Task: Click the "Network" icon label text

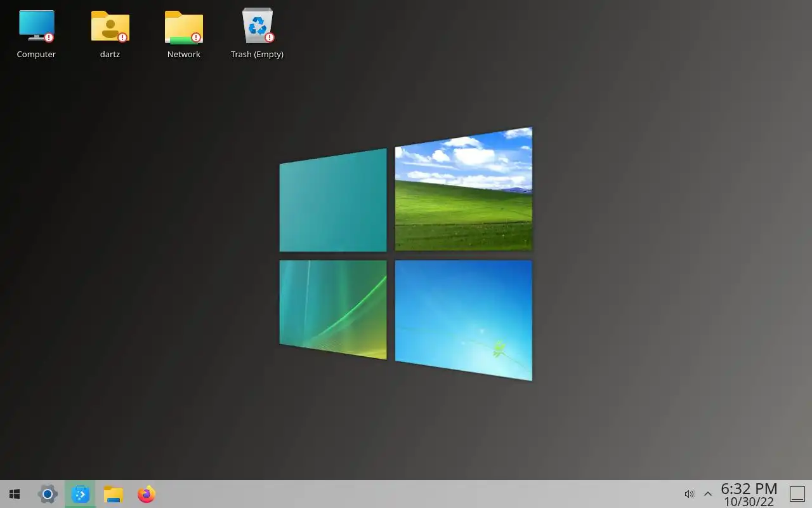Action: pos(184,55)
